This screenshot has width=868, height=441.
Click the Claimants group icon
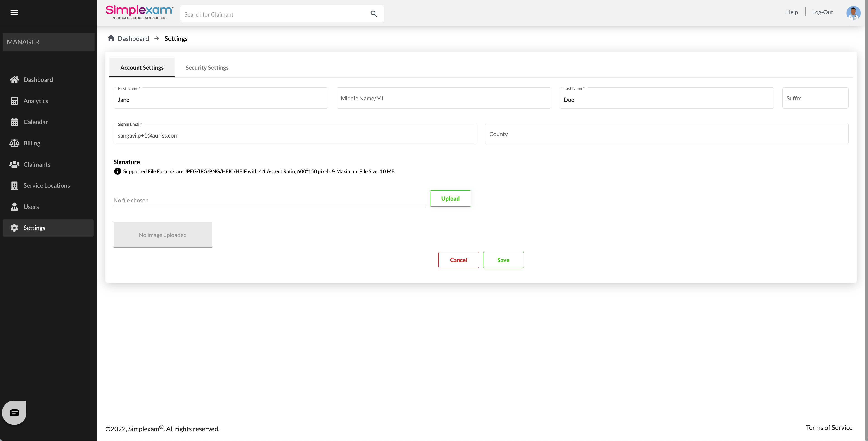14,164
